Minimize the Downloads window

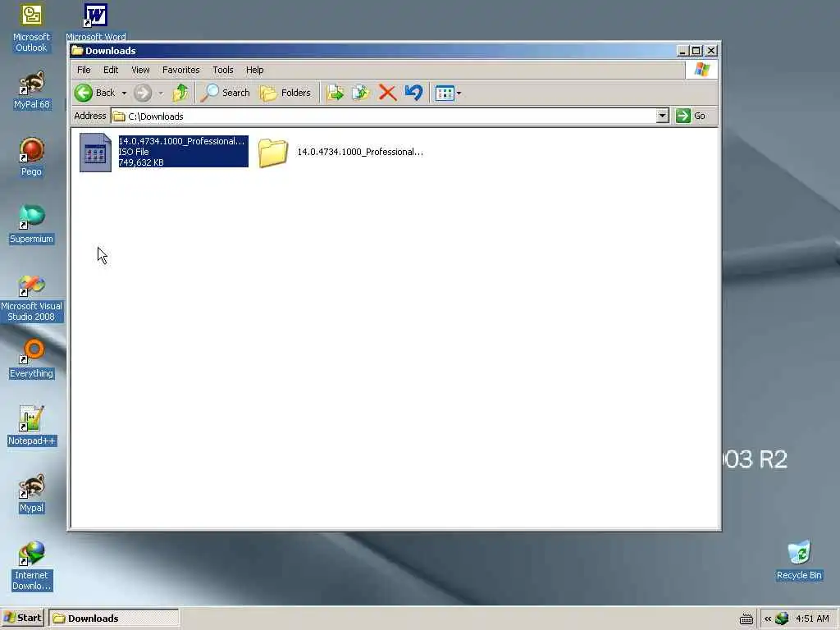682,50
